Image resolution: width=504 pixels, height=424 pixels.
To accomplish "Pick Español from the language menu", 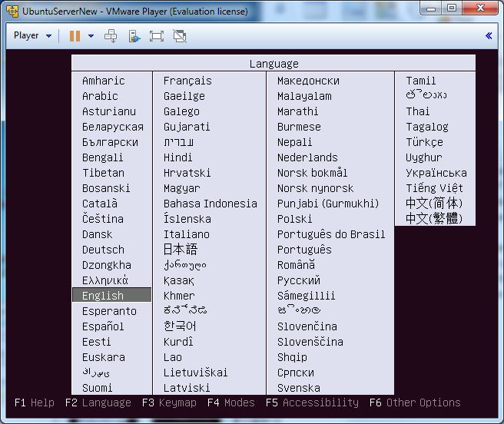I will (x=103, y=326).
